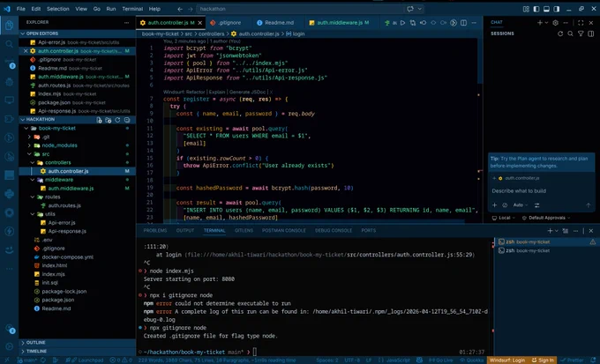Toggle bottom panel visibility
The image size is (600, 364).
[546, 9]
